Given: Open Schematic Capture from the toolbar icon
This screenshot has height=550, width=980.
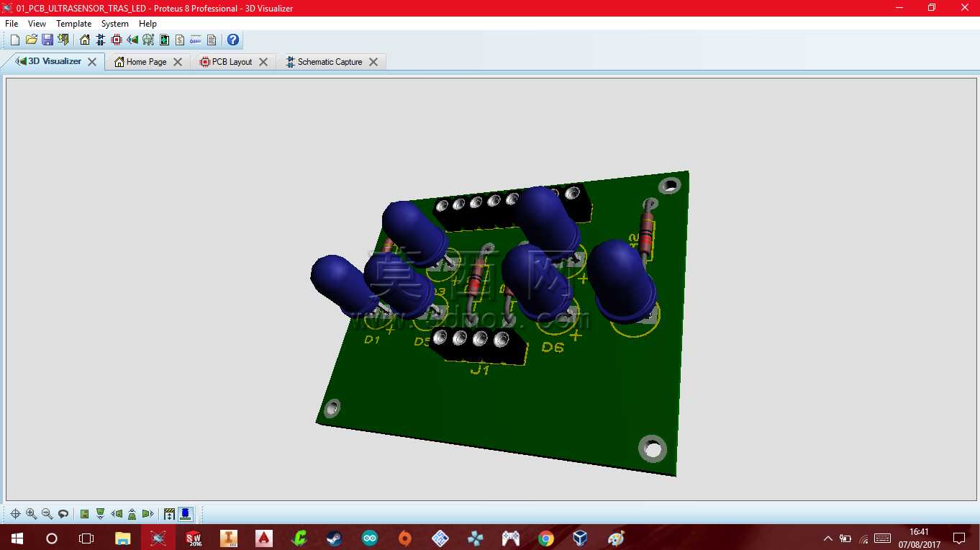Looking at the screenshot, I should click(101, 40).
